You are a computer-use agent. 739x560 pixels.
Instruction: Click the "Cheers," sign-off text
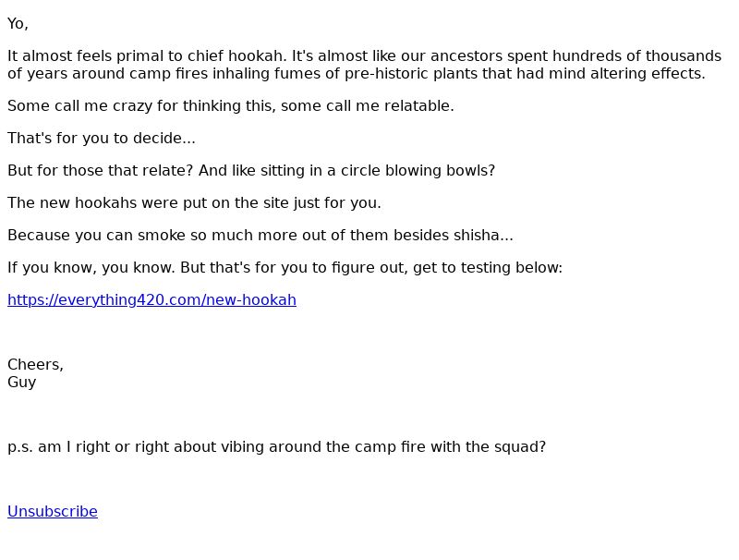click(x=35, y=364)
